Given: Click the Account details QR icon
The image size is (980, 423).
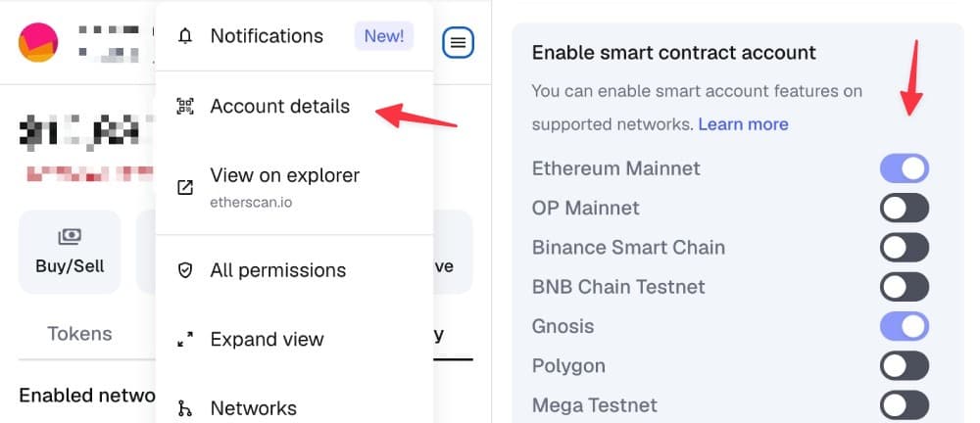Looking at the screenshot, I should point(185,107).
